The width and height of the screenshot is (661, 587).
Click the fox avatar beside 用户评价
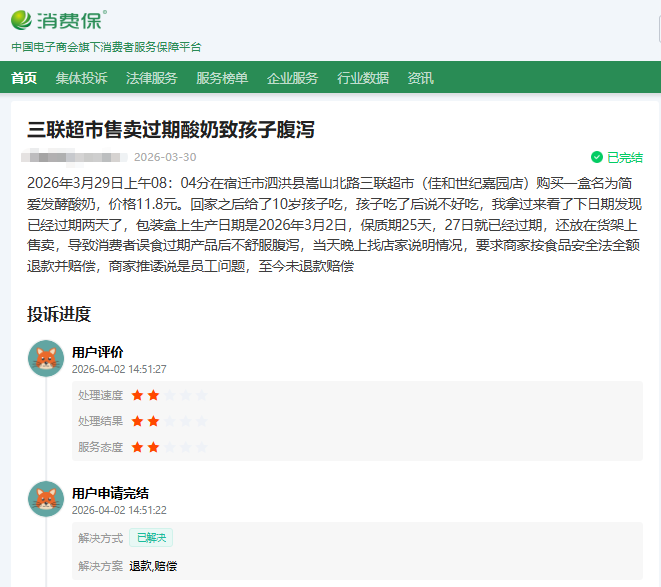tap(46, 359)
